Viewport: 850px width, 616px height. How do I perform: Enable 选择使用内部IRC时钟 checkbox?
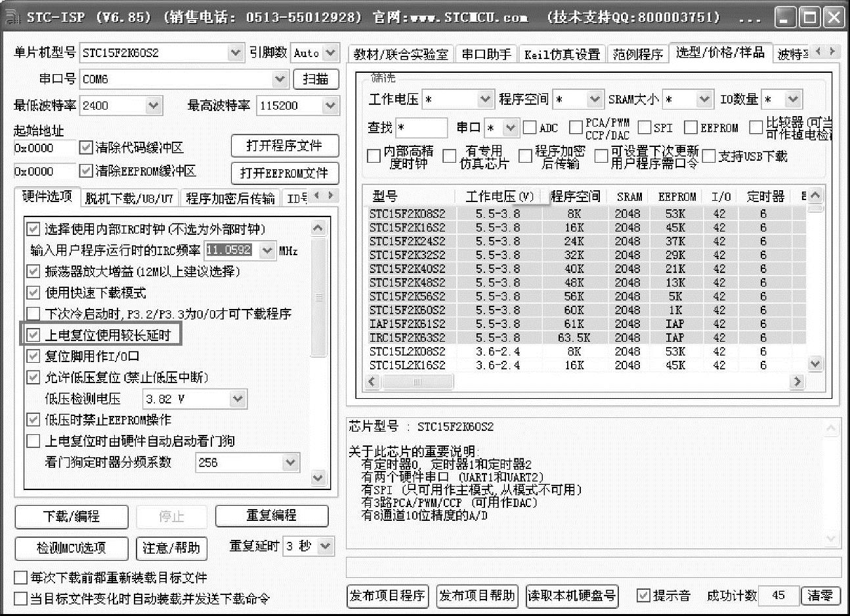click(33, 229)
